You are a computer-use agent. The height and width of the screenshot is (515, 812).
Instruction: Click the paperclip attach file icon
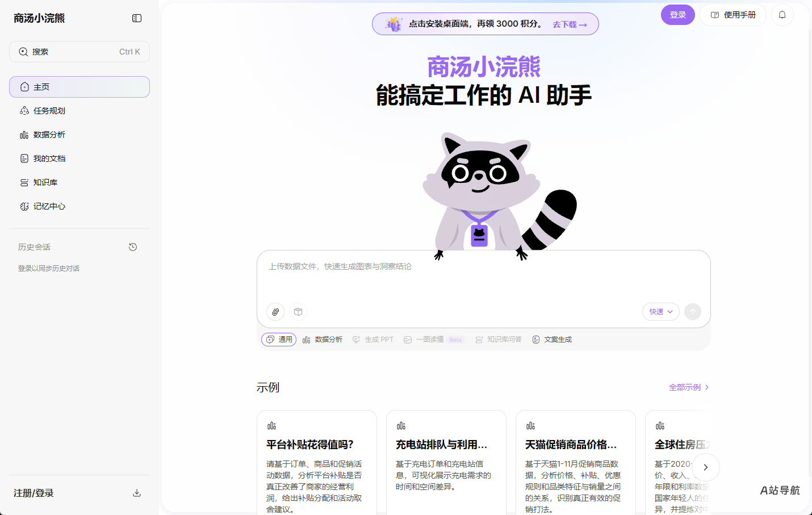point(275,312)
